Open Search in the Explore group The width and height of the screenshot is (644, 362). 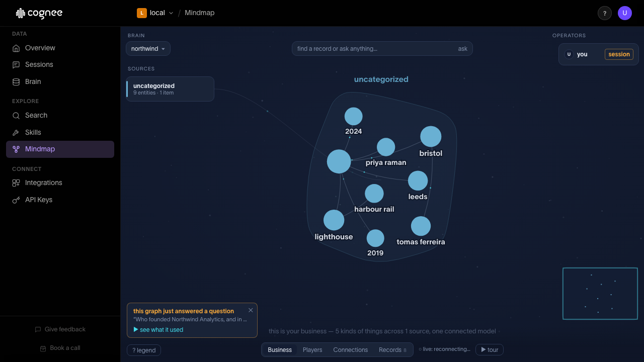pos(60,115)
